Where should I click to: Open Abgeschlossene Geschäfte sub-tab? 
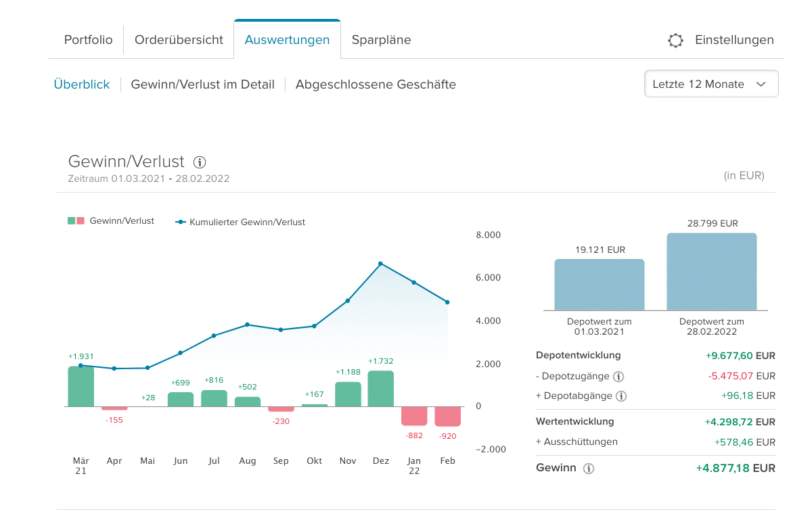click(376, 85)
